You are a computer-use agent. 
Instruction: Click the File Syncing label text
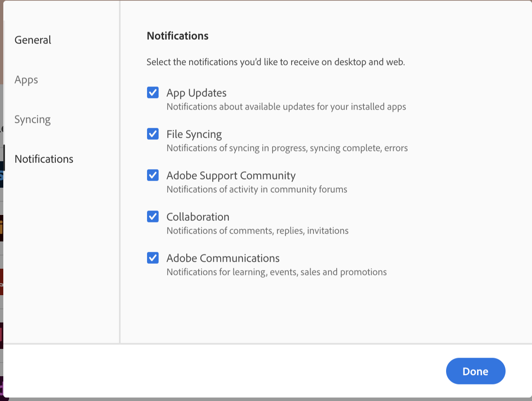pyautogui.click(x=194, y=134)
